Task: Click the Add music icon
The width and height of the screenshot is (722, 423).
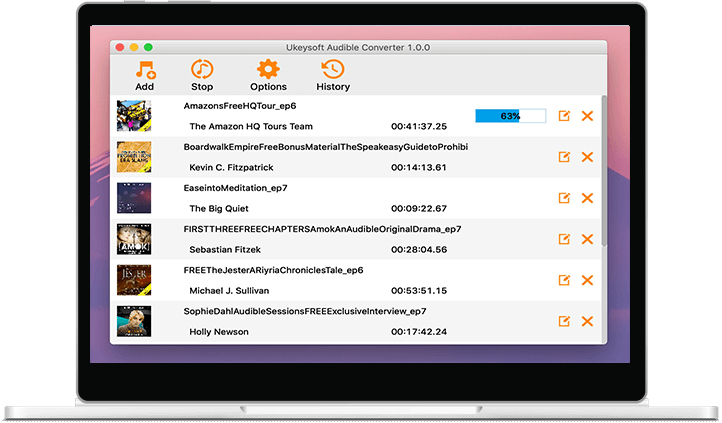Action: pyautogui.click(x=145, y=70)
